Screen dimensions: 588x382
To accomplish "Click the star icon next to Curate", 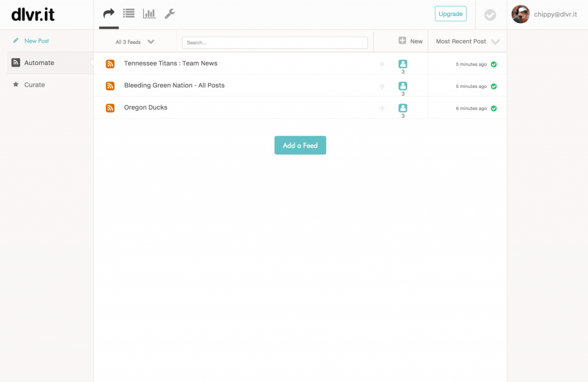I will (x=16, y=84).
